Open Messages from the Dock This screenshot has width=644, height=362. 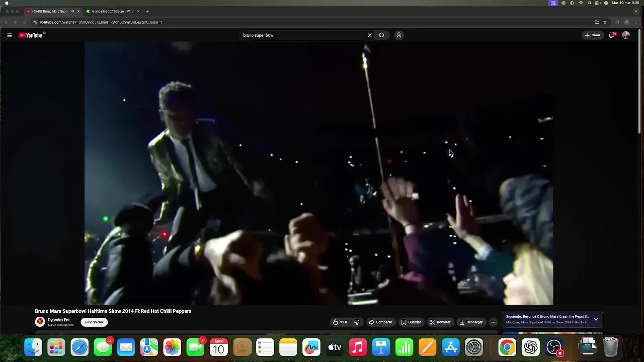[x=103, y=347]
